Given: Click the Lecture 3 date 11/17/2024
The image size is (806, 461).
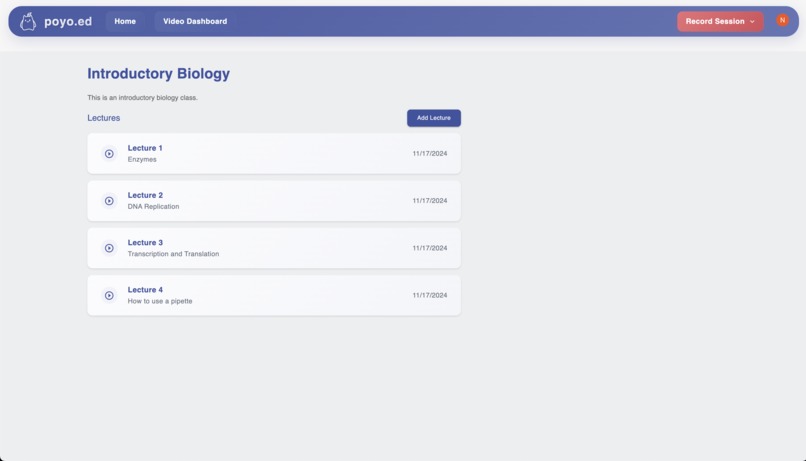Looking at the screenshot, I should point(430,248).
